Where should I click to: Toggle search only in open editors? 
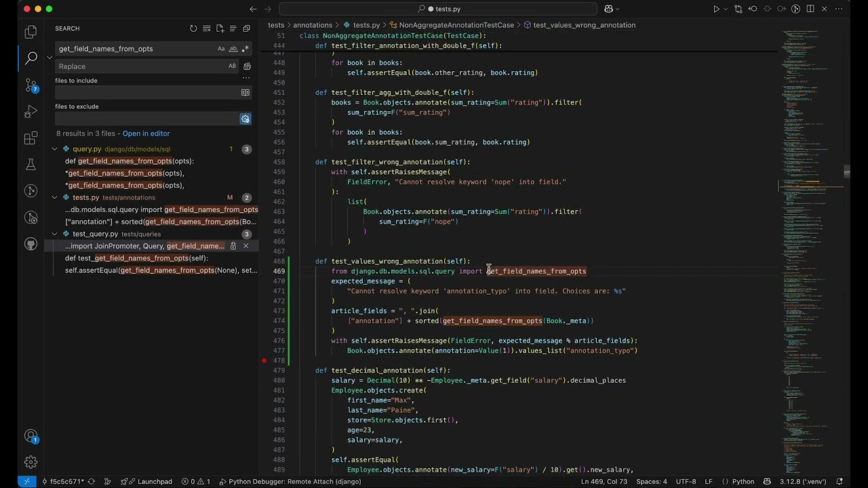tap(245, 93)
